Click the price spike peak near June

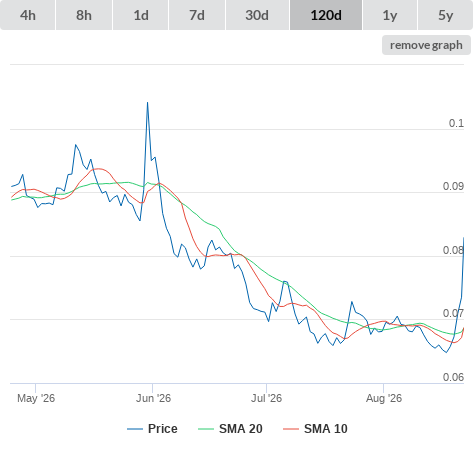click(148, 103)
